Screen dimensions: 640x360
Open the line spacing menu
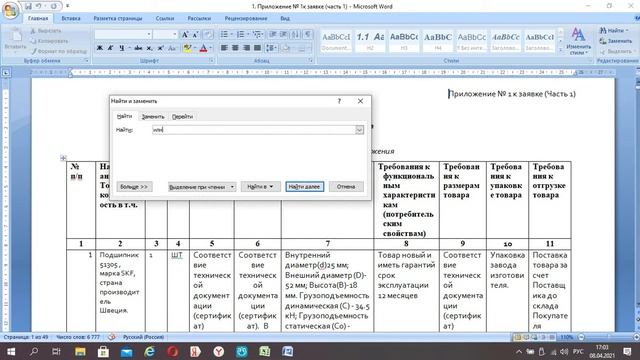click(271, 48)
